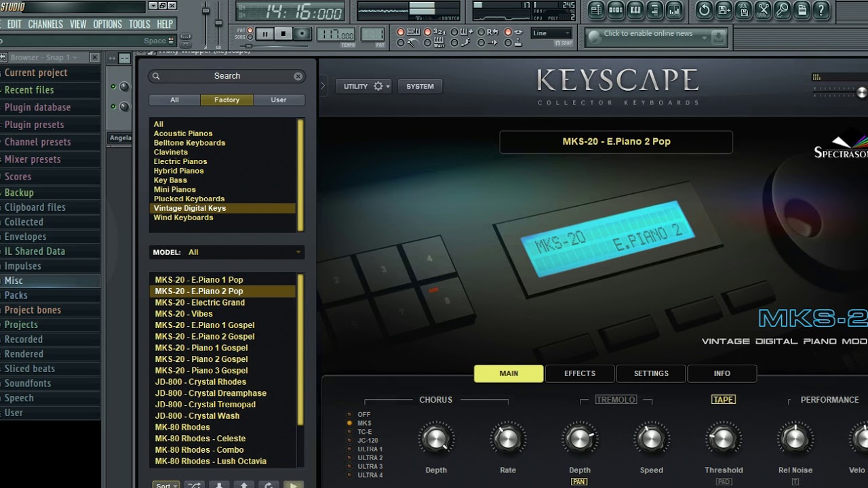Click the render audio disk-wave icon
This screenshot has width=868, height=488.
pyautogui.click(x=744, y=9)
